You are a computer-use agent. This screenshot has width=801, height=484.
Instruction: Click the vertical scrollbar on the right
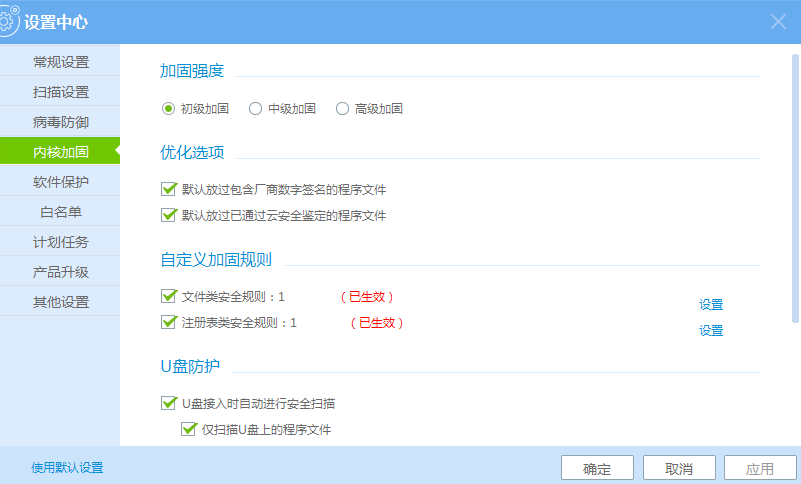[x=795, y=190]
